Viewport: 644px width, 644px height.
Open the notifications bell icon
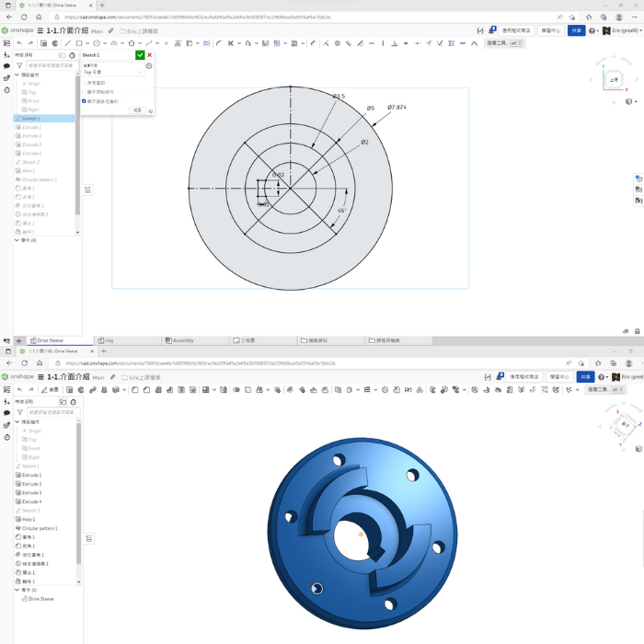[491, 30]
